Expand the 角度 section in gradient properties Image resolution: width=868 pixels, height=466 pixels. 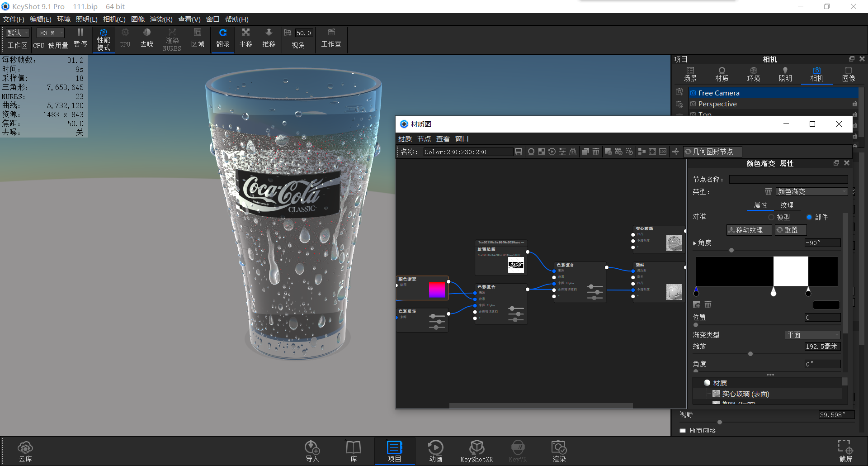tap(695, 243)
